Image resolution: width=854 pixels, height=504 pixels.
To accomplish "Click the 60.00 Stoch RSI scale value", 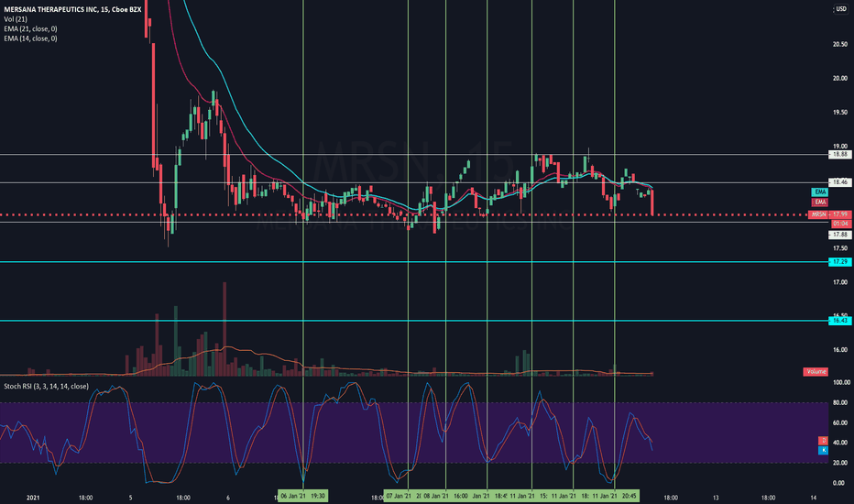I will tap(840, 422).
